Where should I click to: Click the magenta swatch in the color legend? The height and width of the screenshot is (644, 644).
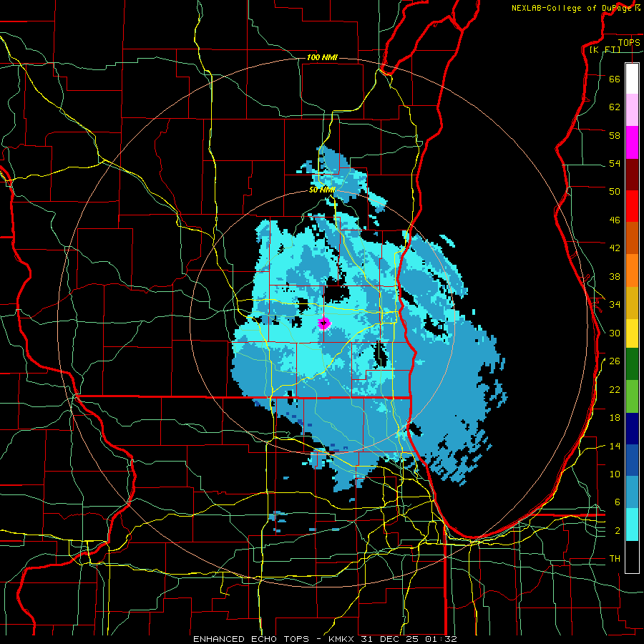632,142
